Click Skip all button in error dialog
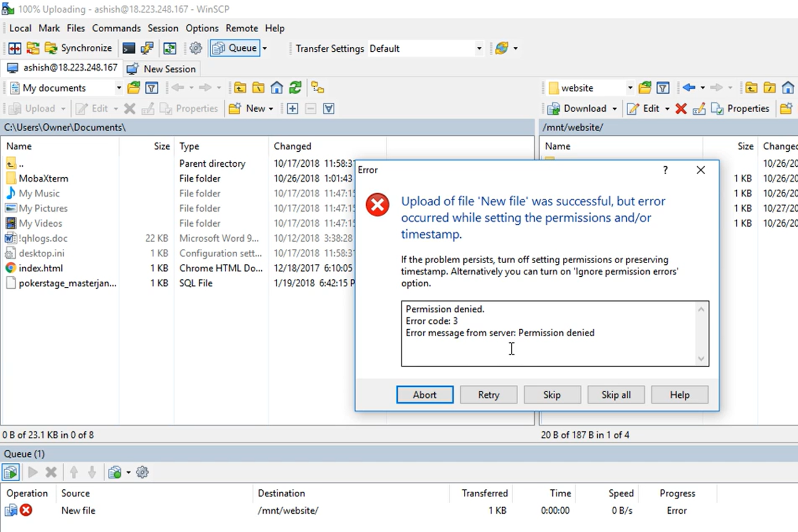The height and width of the screenshot is (532, 798). point(616,394)
